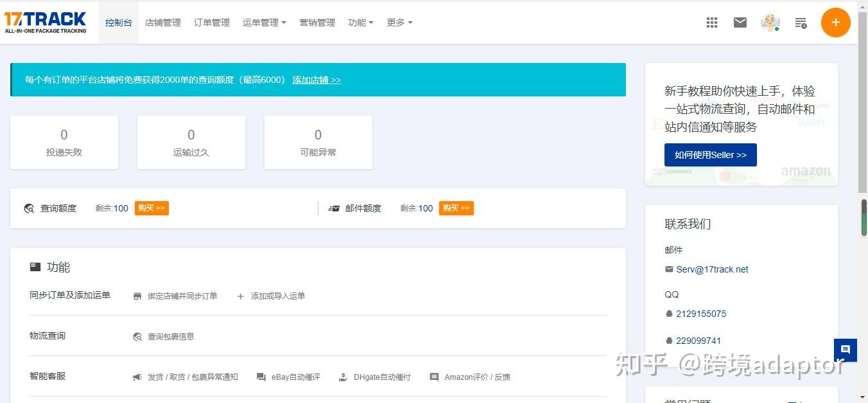Click the QQ number 2129155075 link
The image size is (868, 403).
700,314
